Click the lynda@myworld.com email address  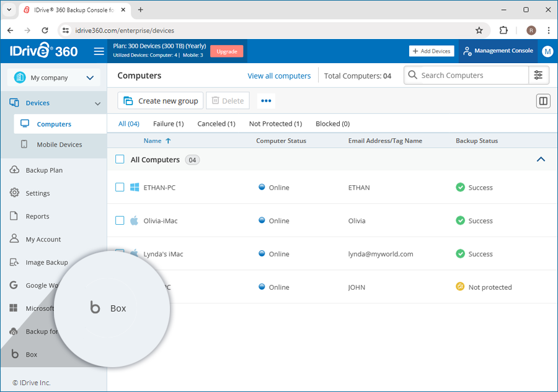[381, 254]
